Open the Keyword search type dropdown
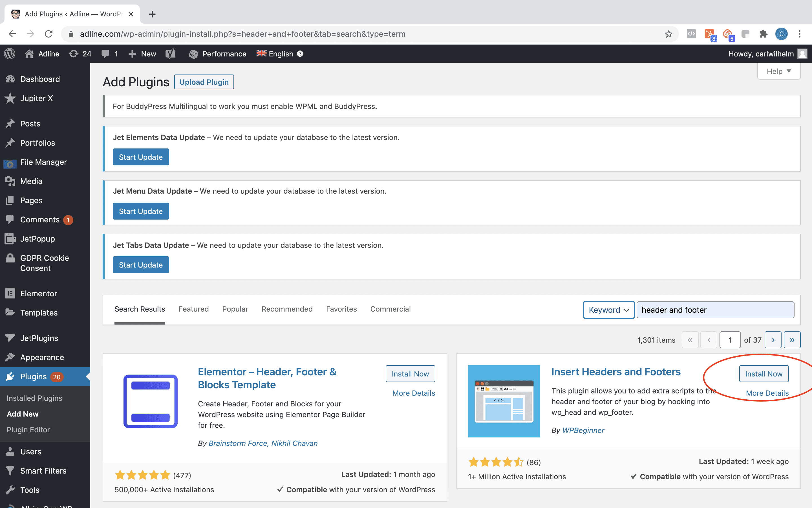Viewport: 812px width, 508px height. point(609,310)
